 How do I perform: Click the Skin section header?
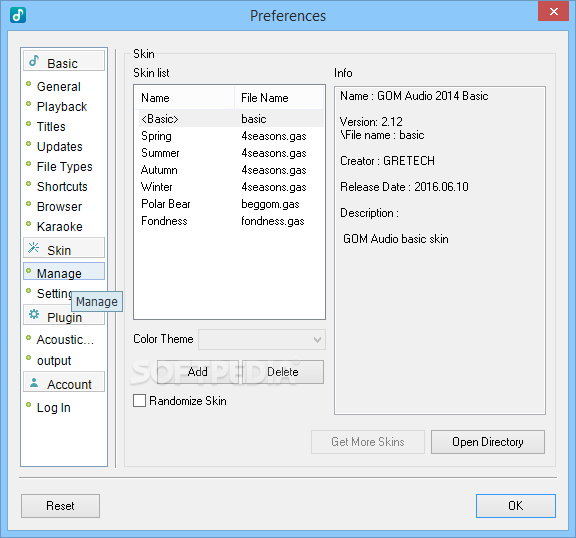64,248
